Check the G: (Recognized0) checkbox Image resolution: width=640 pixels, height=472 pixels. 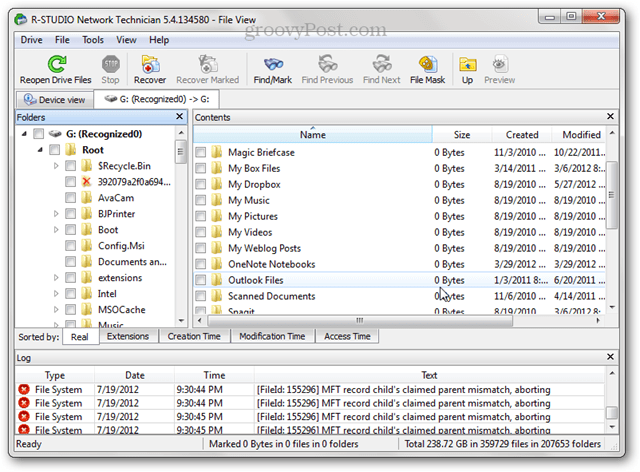[39, 134]
